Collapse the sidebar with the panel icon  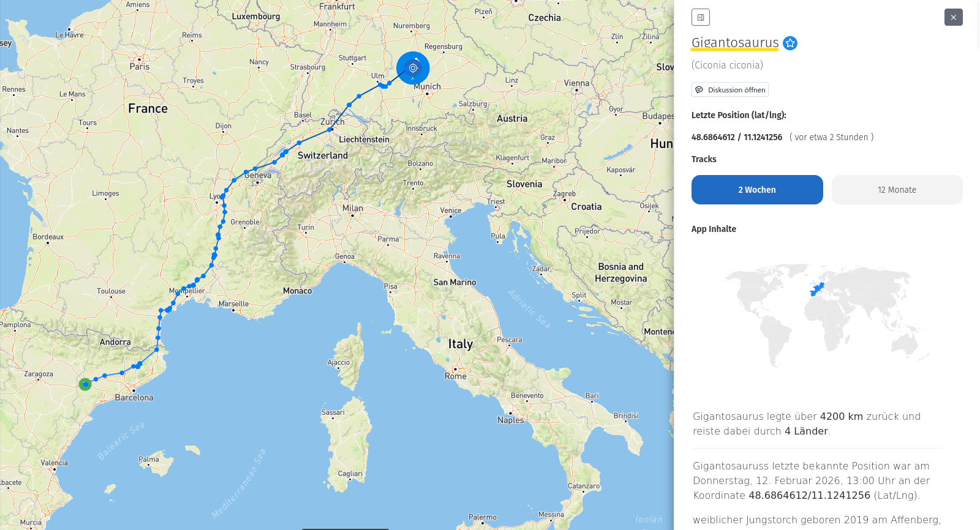tap(700, 17)
